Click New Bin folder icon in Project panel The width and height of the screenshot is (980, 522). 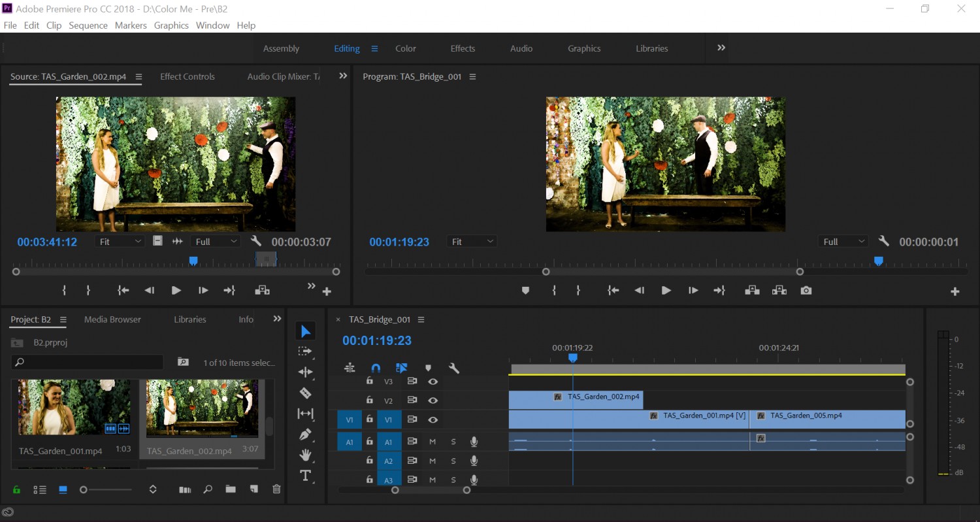click(231, 489)
